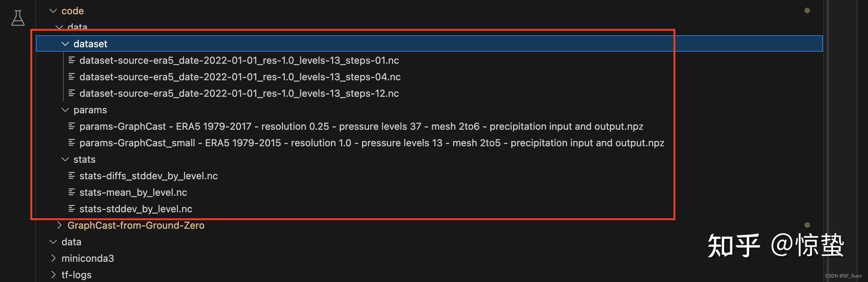Select stats-mean_by_level.nc file
The image size is (868, 282).
tap(133, 192)
